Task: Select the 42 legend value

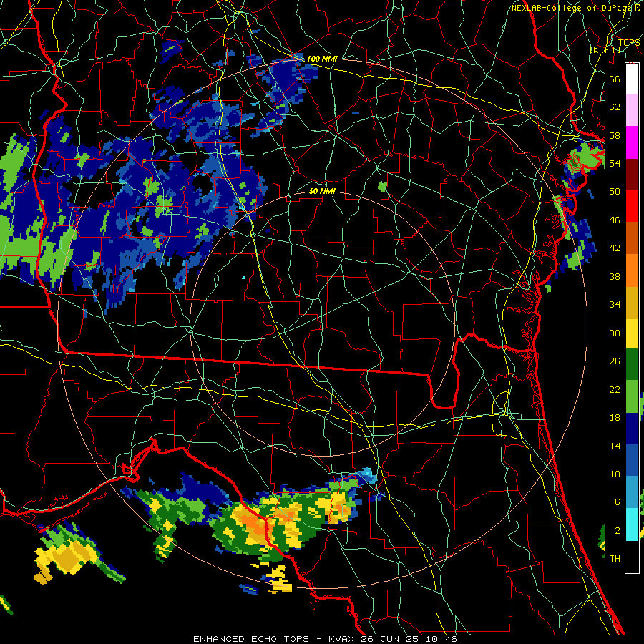Action: point(615,248)
